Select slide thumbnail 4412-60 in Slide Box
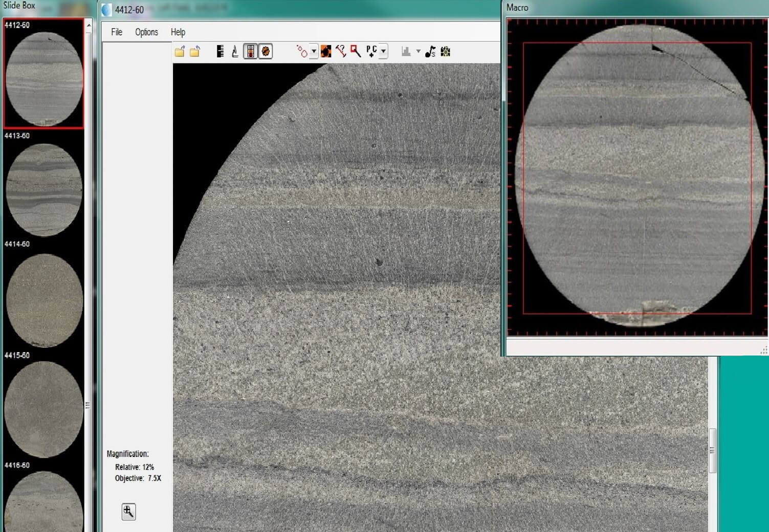The height and width of the screenshot is (532, 769). (x=44, y=74)
